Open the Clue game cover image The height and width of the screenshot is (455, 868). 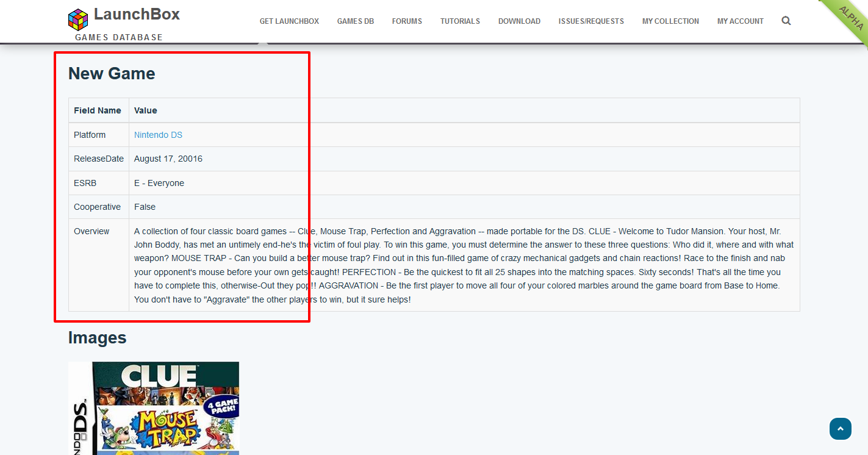pyautogui.click(x=154, y=408)
